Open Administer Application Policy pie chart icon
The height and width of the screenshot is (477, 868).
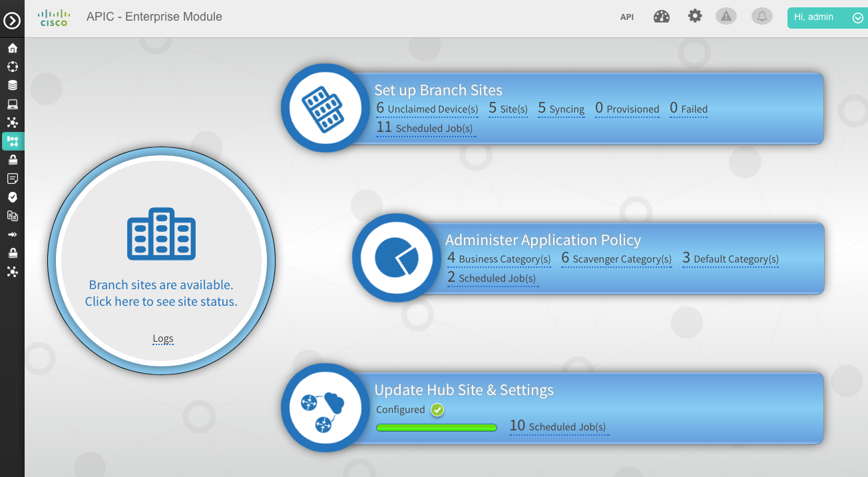(x=396, y=258)
